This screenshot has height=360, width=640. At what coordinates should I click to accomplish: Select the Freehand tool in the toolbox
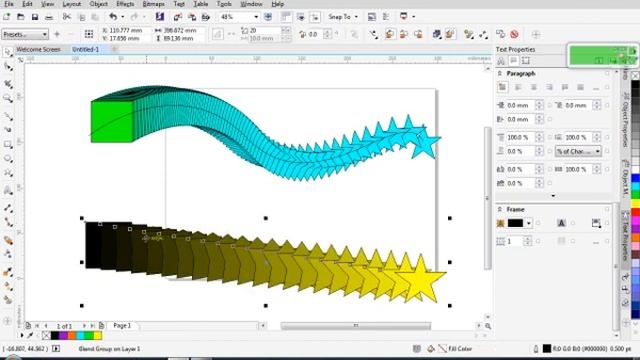(x=8, y=116)
